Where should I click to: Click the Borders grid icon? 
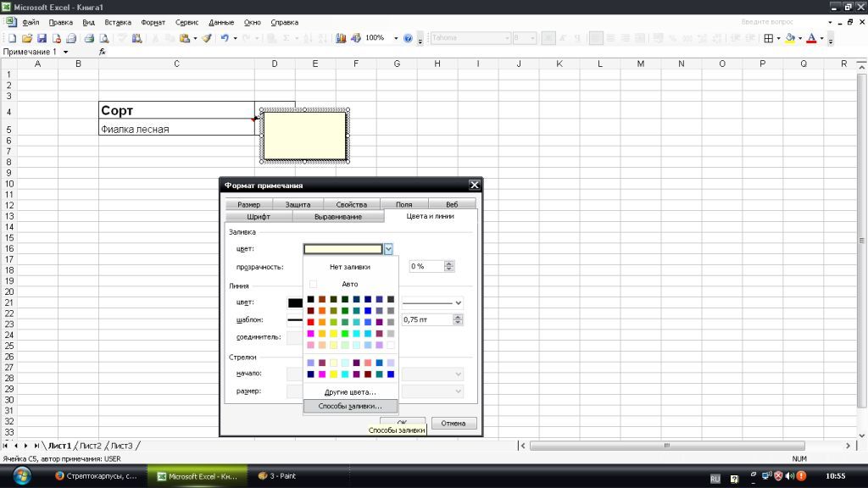point(768,38)
